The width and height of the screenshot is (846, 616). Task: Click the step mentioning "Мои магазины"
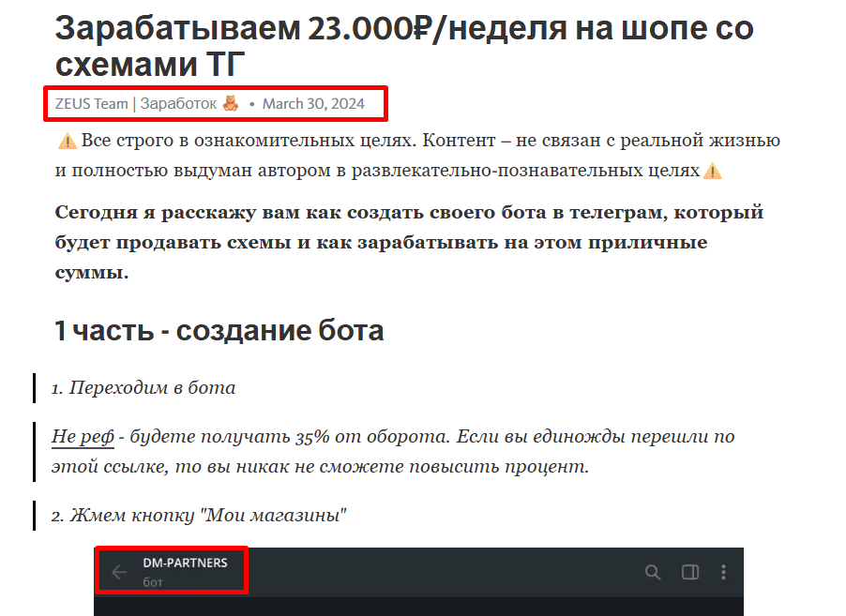pos(199,515)
